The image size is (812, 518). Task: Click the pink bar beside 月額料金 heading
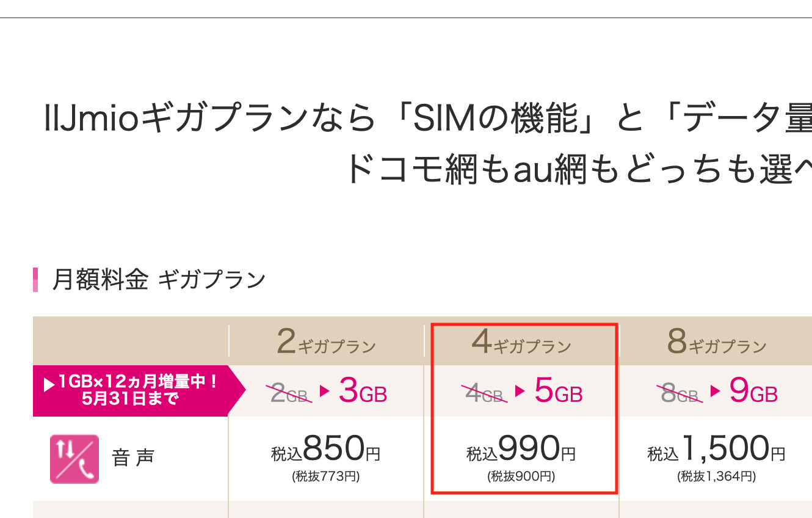coord(36,280)
